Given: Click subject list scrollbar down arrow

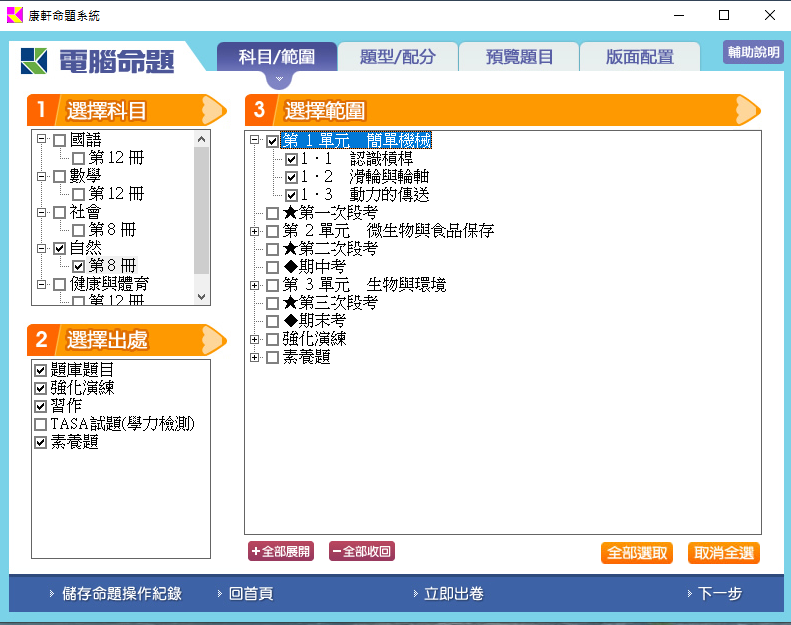Looking at the screenshot, I should pos(202,297).
